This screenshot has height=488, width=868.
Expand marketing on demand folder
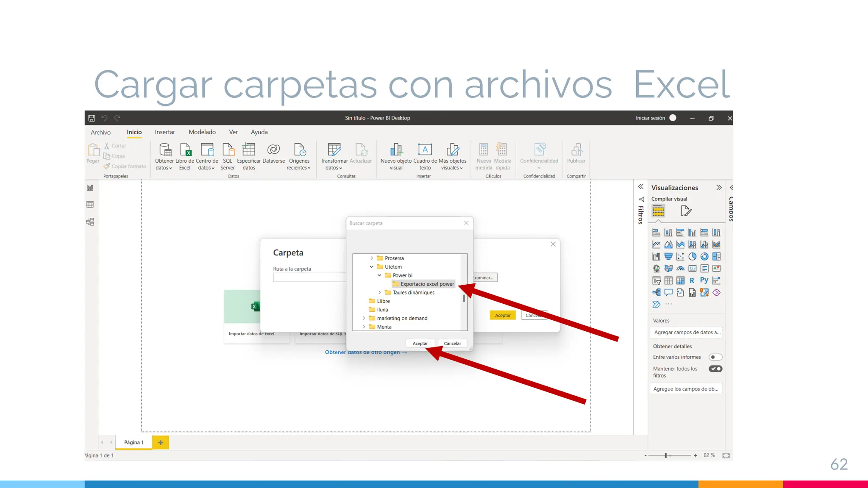(x=364, y=318)
